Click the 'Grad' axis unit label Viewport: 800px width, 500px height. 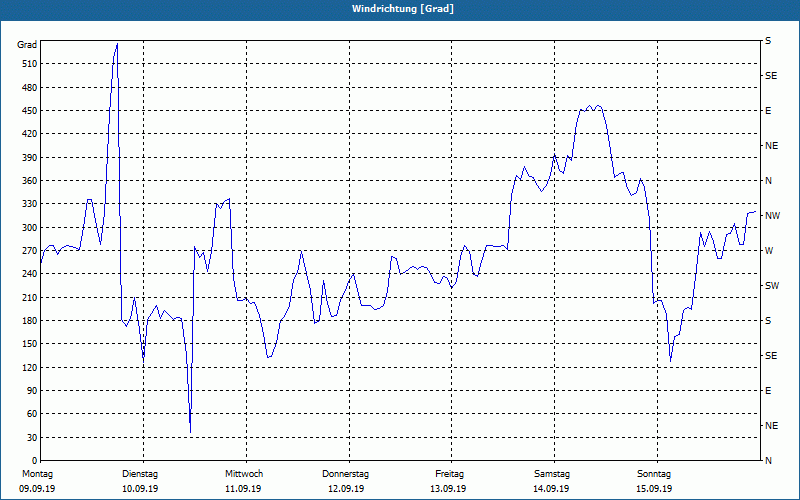pyautogui.click(x=27, y=45)
